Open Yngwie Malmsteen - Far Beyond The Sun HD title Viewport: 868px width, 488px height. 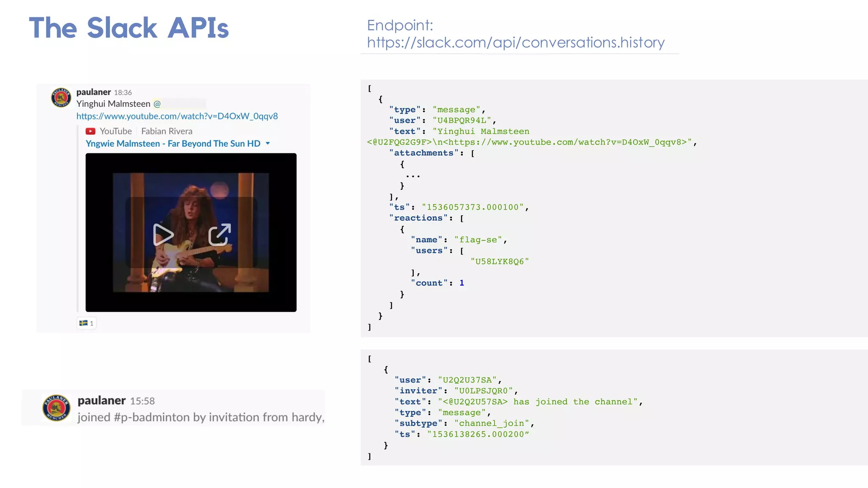pos(173,144)
